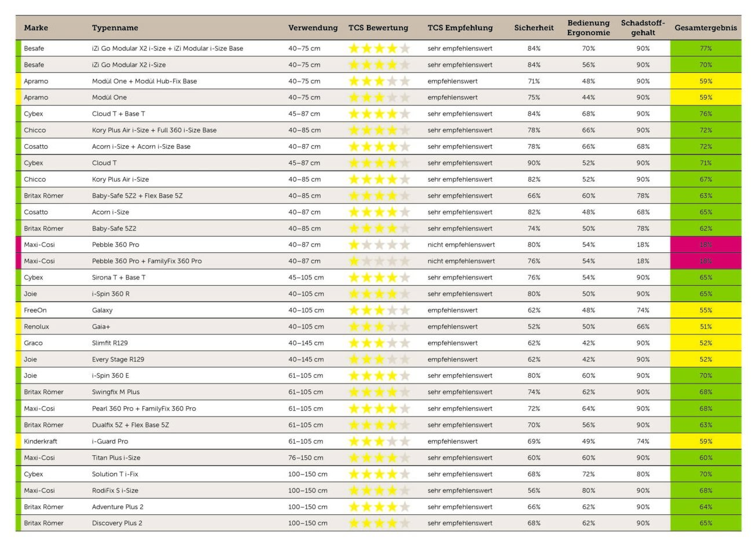Click the star rating in the FreeOn Galaxy row
Image resolution: width=756 pixels, height=545 pixels.
tap(379, 310)
